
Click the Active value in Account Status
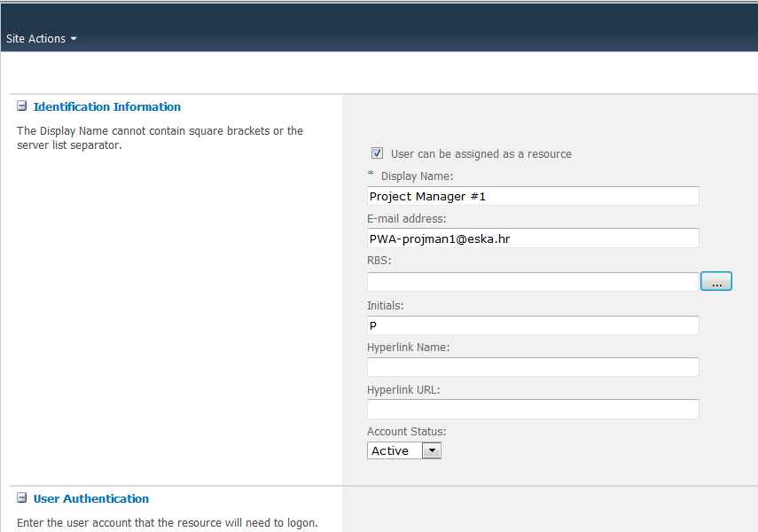tap(393, 450)
